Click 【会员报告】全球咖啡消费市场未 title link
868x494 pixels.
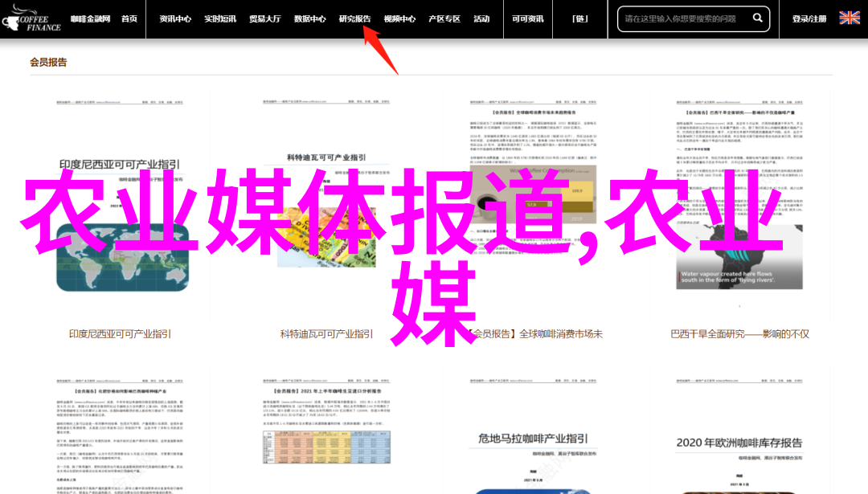click(533, 334)
